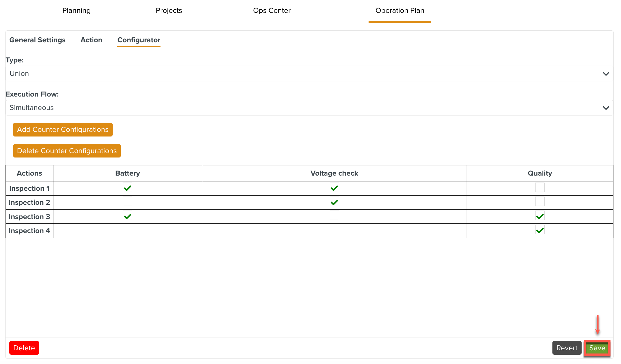Uncheck Voltage check for Inspection 1
Viewport: 621px width, 364px height.
tap(334, 188)
